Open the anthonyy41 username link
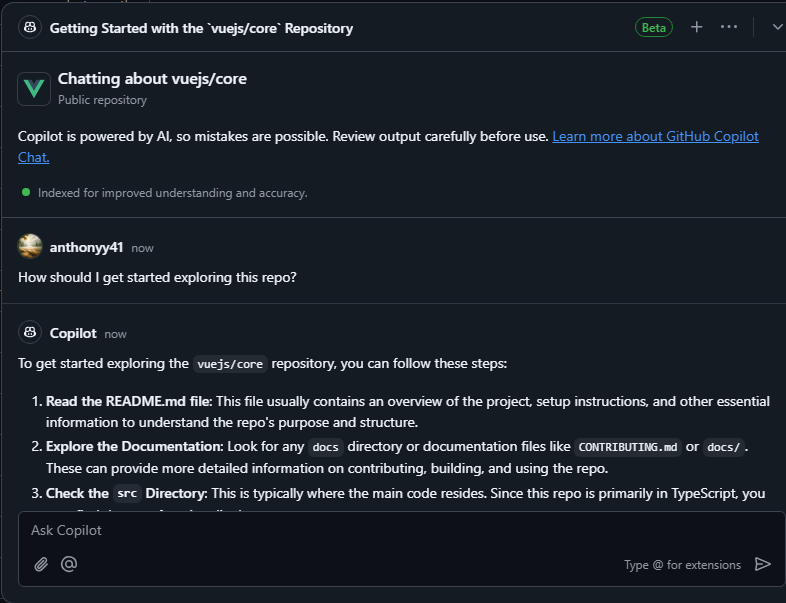This screenshot has height=603, width=786. click(86, 247)
